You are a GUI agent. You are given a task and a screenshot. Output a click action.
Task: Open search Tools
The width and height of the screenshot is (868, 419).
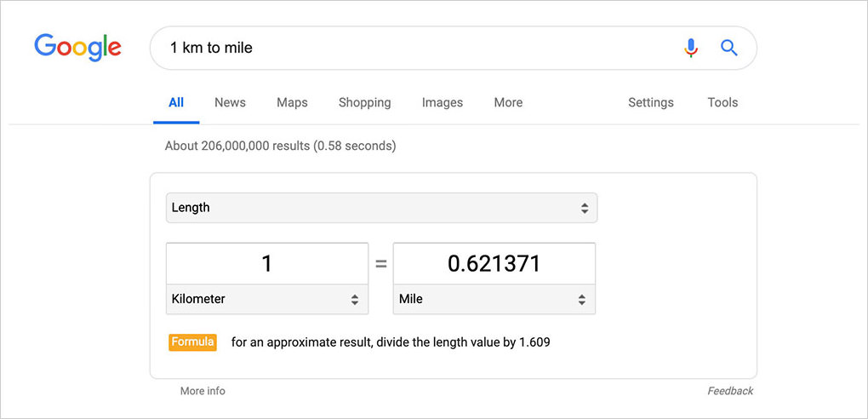pos(722,102)
